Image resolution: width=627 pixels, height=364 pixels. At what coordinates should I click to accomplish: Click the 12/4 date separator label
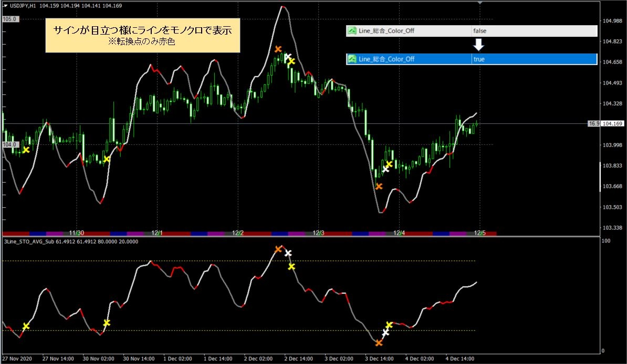point(399,232)
